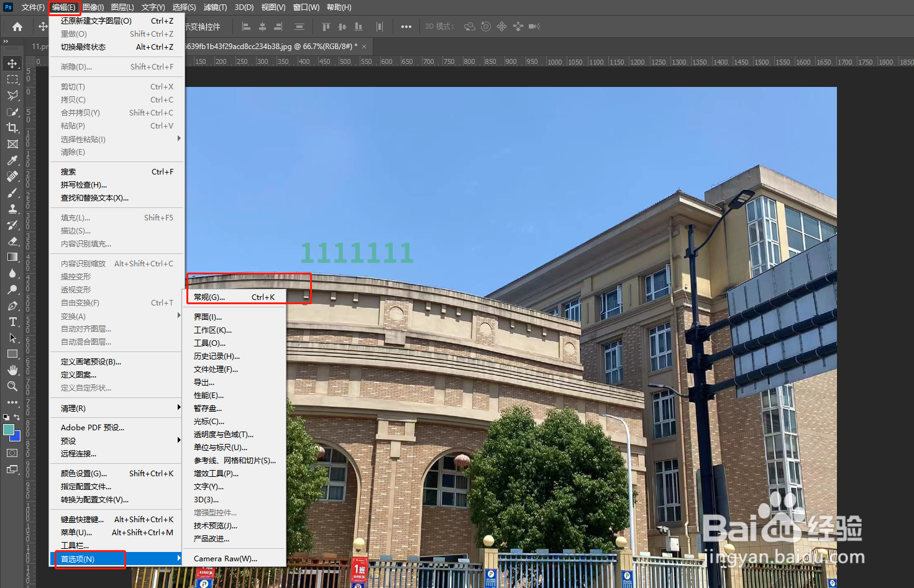Open the 文件(F) menu
The width and height of the screenshot is (914, 588).
33,7
